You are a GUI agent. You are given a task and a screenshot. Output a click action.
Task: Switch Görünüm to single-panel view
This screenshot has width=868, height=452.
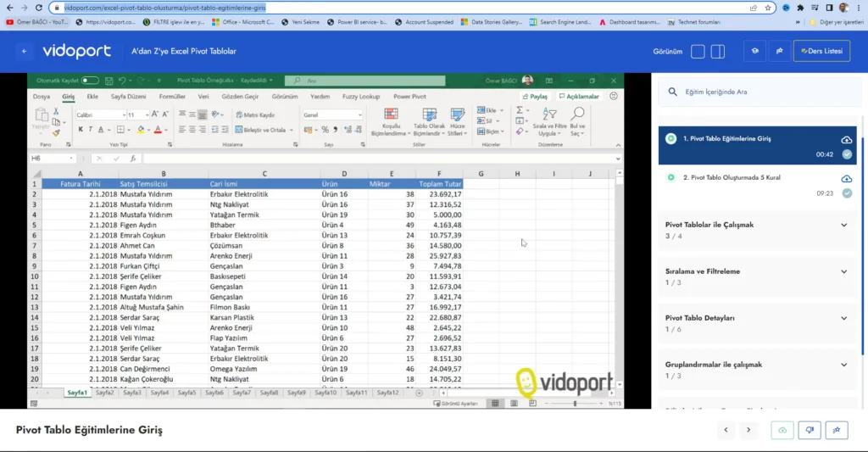tap(698, 52)
